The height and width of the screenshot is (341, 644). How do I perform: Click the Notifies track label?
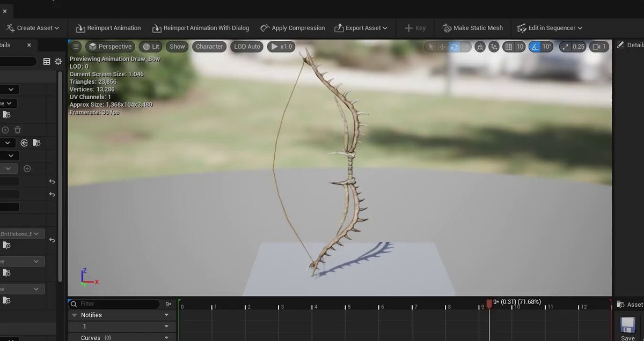coord(91,315)
